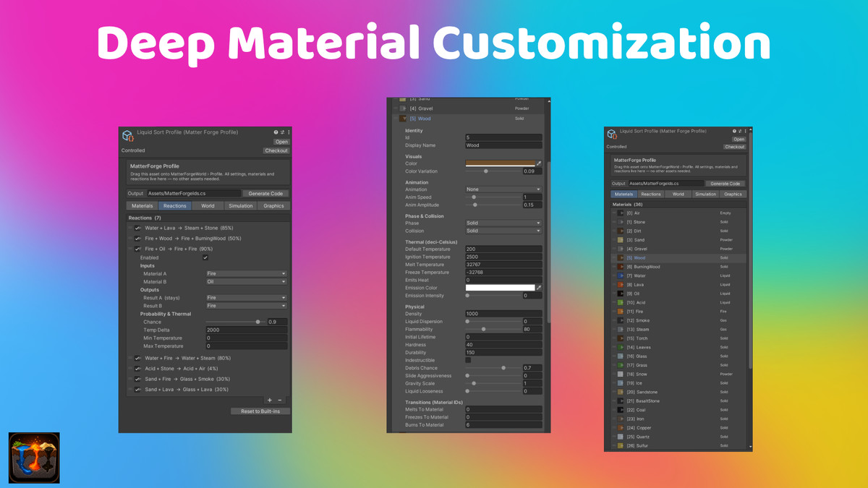Open the Simulation tab in Reactions window
The width and height of the screenshot is (868, 488).
pyautogui.click(x=241, y=206)
